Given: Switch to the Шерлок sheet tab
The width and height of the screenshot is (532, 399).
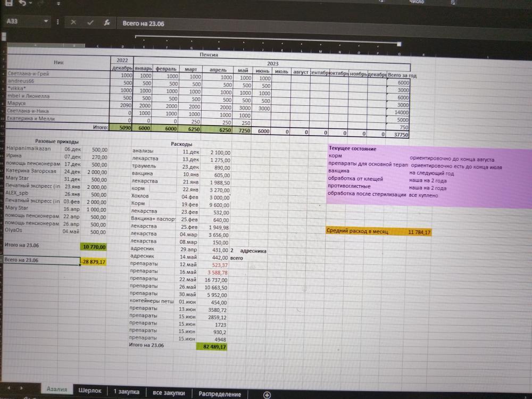Looking at the screenshot, I should pyautogui.click(x=90, y=390).
